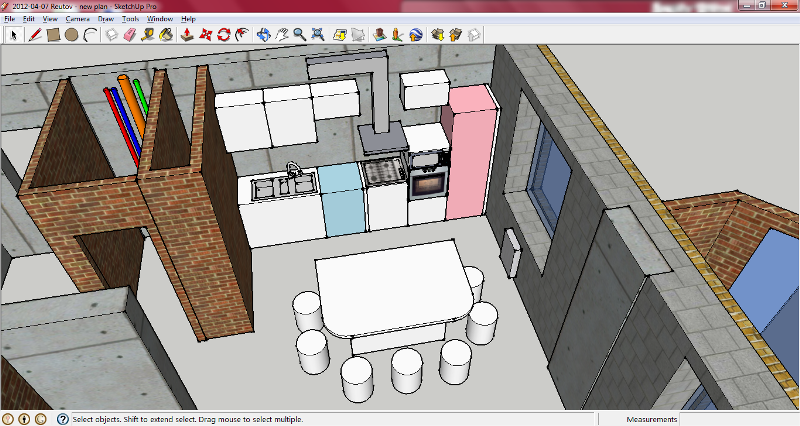Open the Help menu
Screen dimensions: 800x426
coord(188,19)
